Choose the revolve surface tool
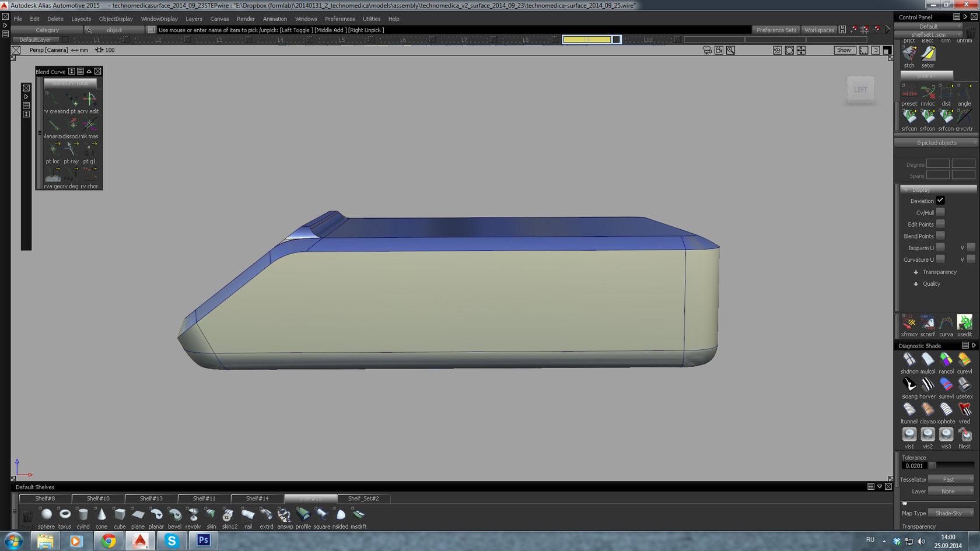This screenshot has width=980, height=551. point(193,514)
